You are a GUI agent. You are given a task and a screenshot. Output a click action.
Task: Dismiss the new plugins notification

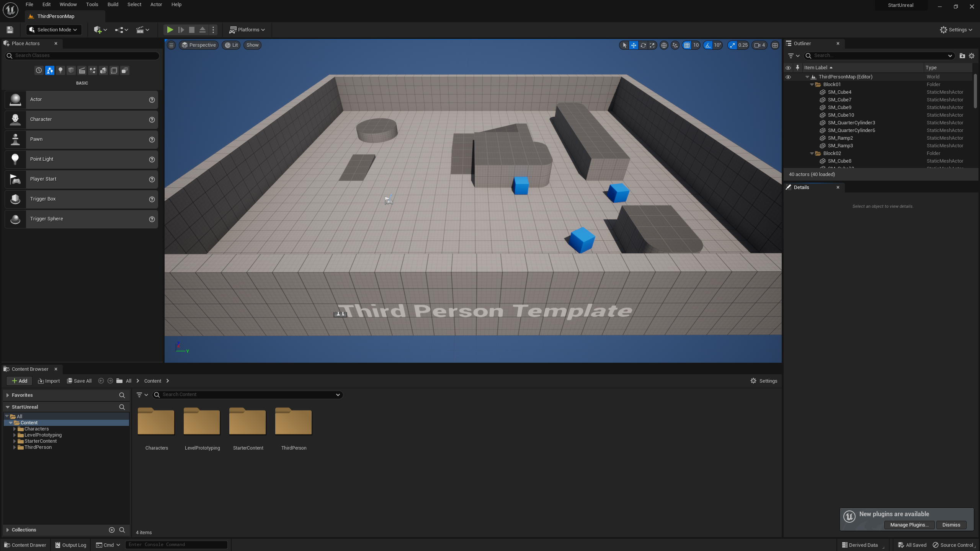point(951,525)
